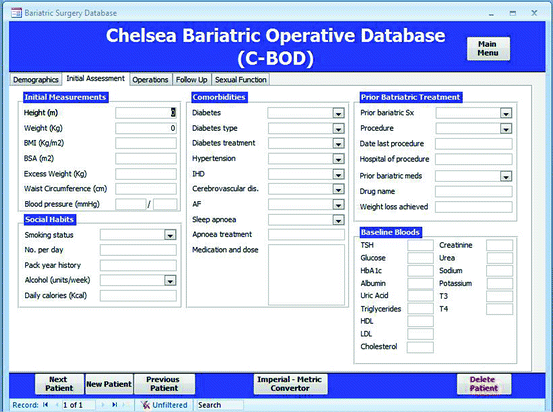Expand the Diabetes treatment dropdown
This screenshot has width=553, height=412.
pyautogui.click(x=338, y=144)
